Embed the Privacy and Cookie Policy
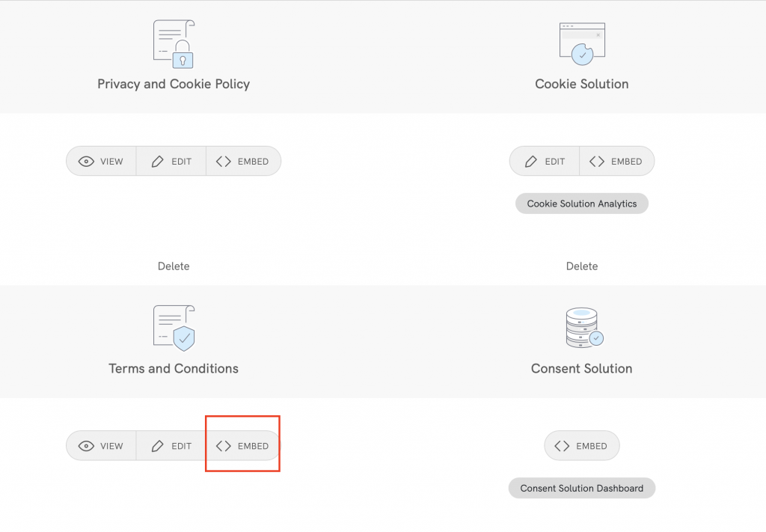The width and height of the screenshot is (766, 532). pyautogui.click(x=244, y=161)
